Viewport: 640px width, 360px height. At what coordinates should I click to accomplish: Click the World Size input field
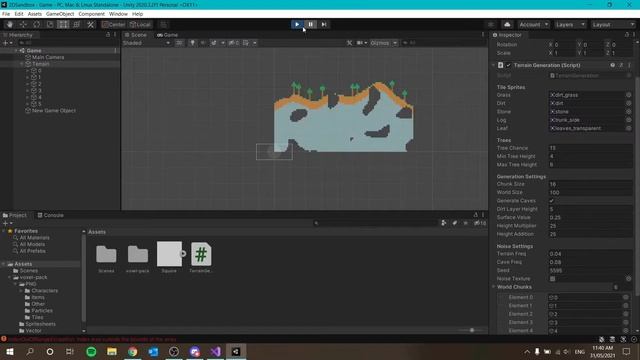(x=590, y=193)
